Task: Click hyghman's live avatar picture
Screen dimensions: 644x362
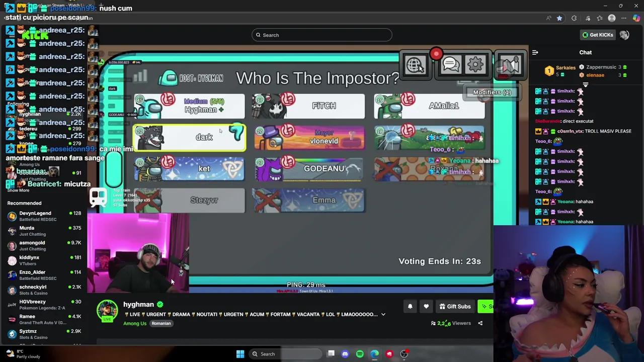Action: pos(107,310)
